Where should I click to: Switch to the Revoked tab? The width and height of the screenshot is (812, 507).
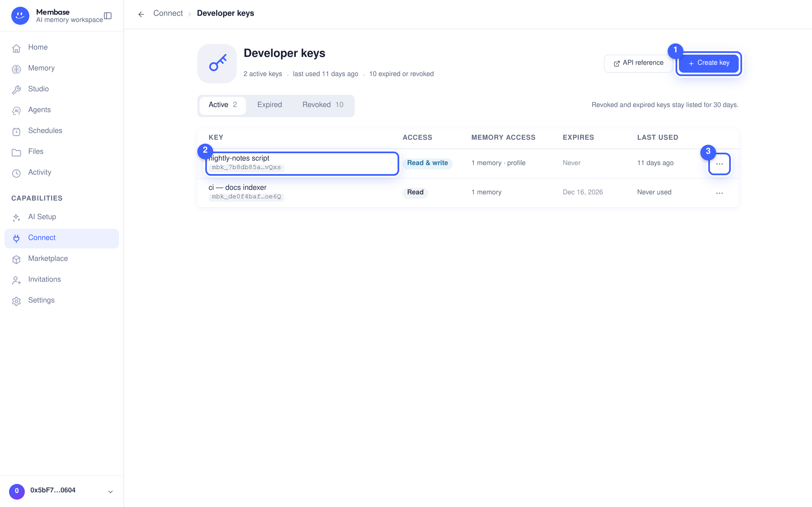(323, 105)
